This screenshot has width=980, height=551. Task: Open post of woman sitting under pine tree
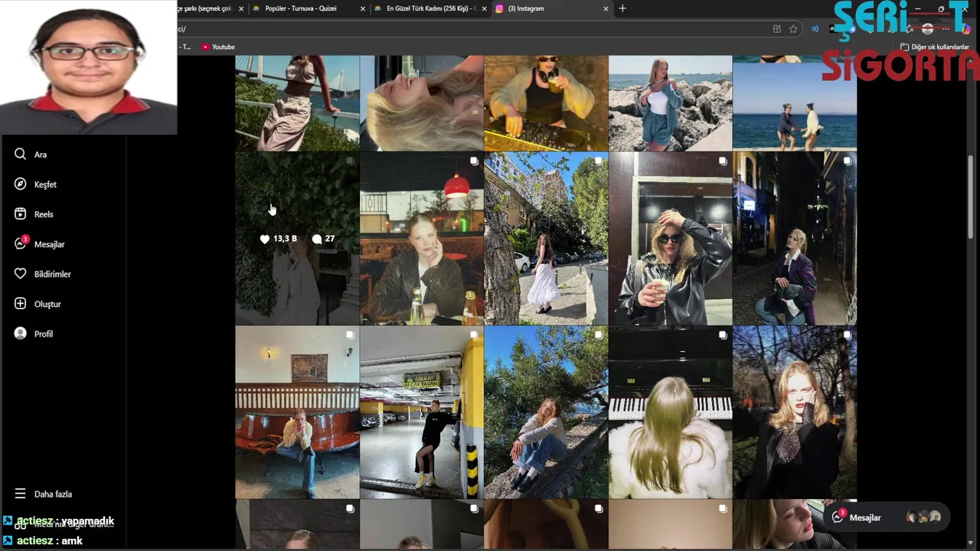tap(546, 412)
